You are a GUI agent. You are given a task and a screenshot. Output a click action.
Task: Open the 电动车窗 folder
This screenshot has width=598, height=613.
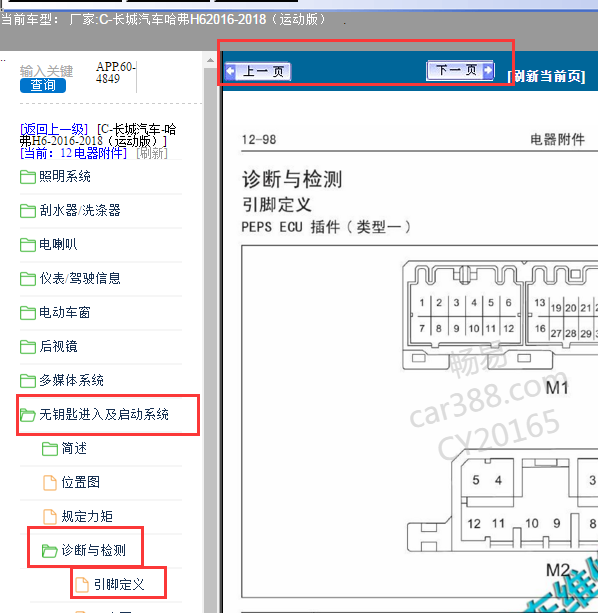click(65, 313)
